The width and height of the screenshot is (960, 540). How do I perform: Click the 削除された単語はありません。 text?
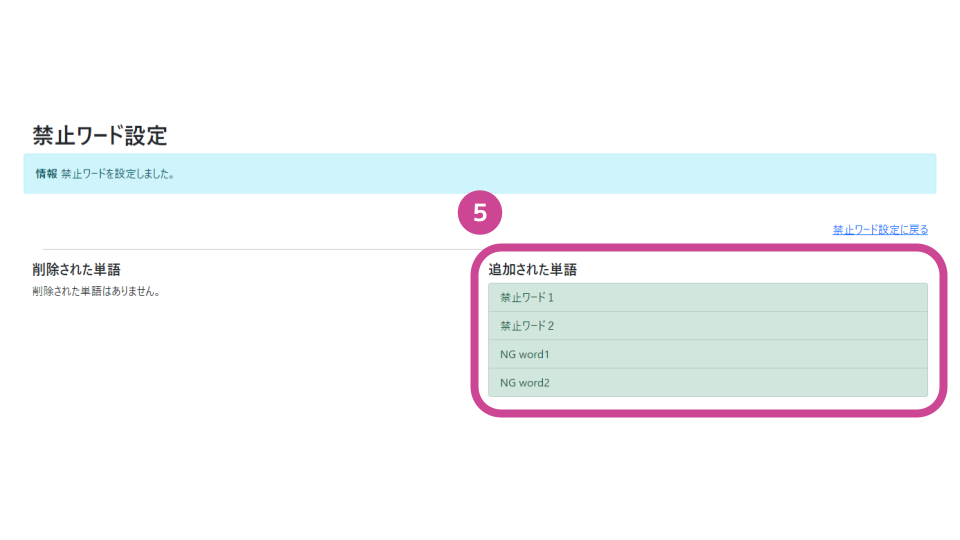click(x=96, y=291)
